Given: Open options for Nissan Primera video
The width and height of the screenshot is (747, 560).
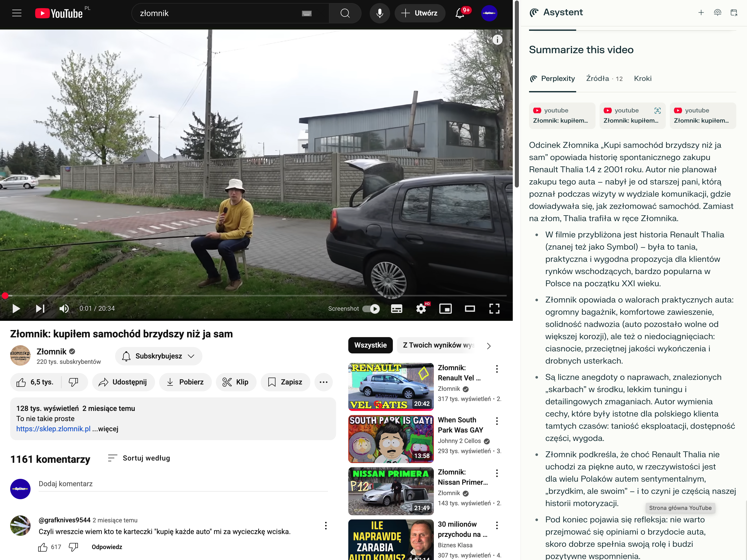Looking at the screenshot, I should (x=497, y=473).
